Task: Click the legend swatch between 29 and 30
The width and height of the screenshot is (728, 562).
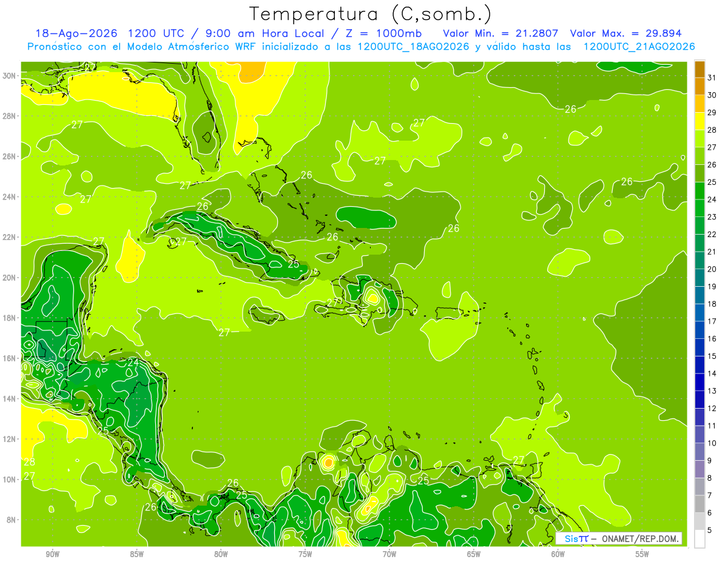Action: pyautogui.click(x=699, y=104)
